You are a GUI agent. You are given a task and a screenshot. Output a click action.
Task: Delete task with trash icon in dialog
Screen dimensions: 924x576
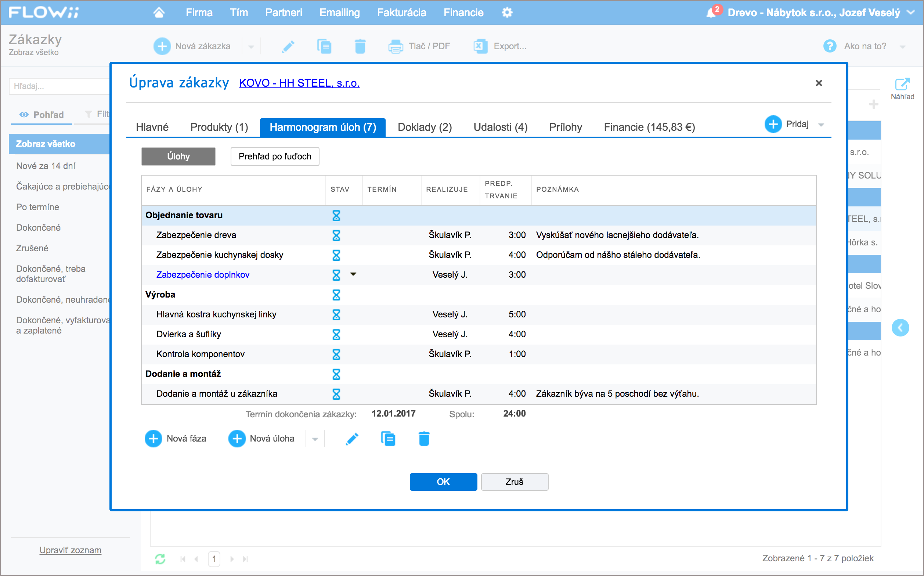[424, 439]
